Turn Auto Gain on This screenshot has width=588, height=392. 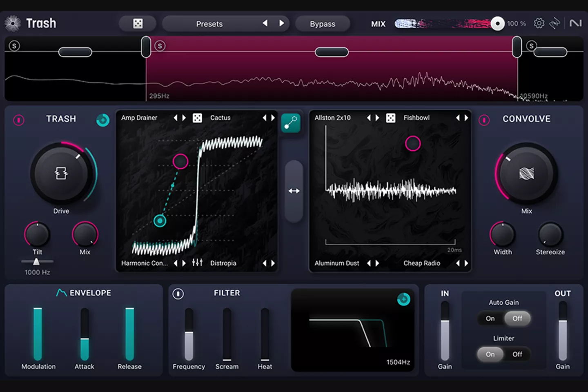pyautogui.click(x=490, y=318)
